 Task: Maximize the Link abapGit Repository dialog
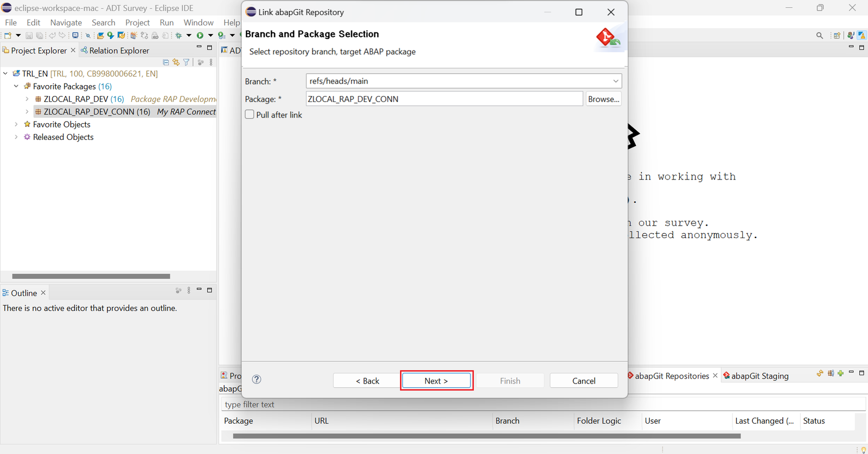click(579, 12)
